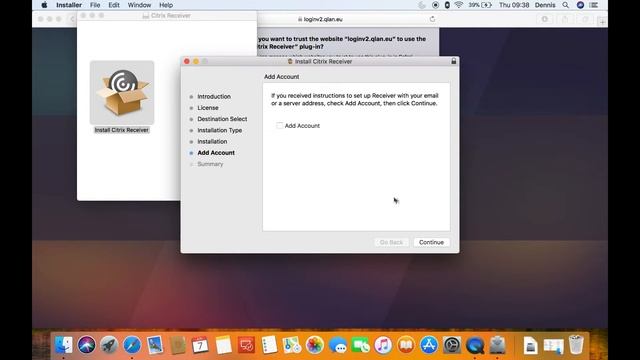Open Safari from the Dock

click(x=132, y=345)
